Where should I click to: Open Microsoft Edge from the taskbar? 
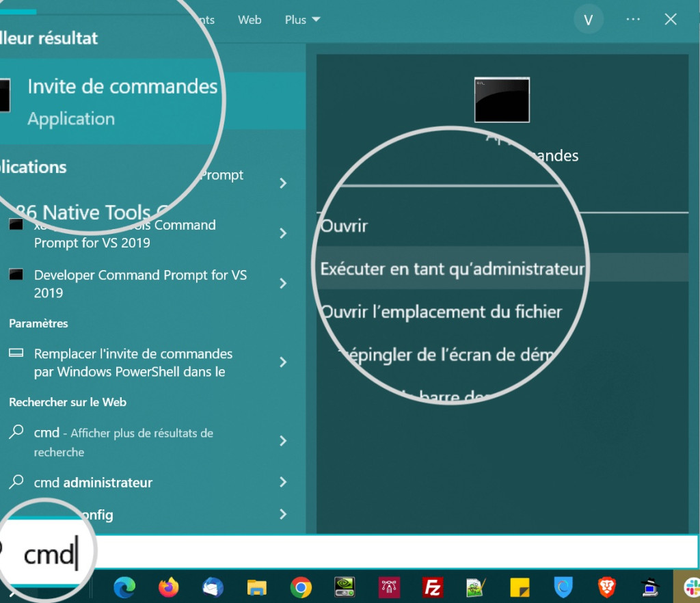pyautogui.click(x=124, y=587)
